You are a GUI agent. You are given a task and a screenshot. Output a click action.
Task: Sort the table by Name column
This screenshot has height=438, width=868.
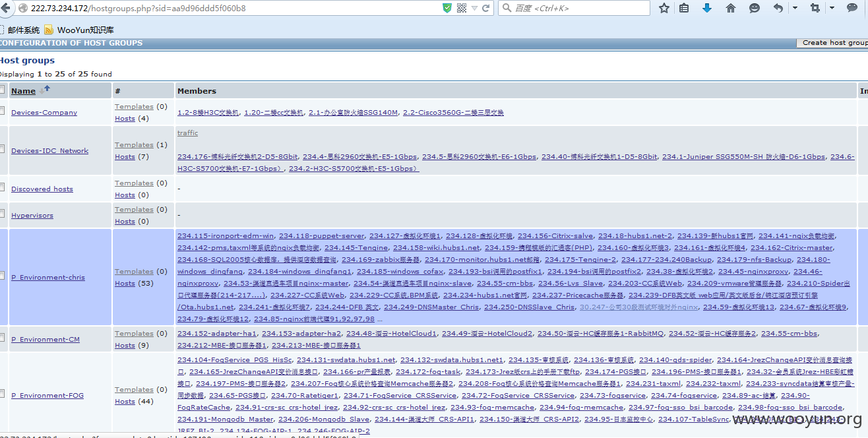[x=23, y=91]
